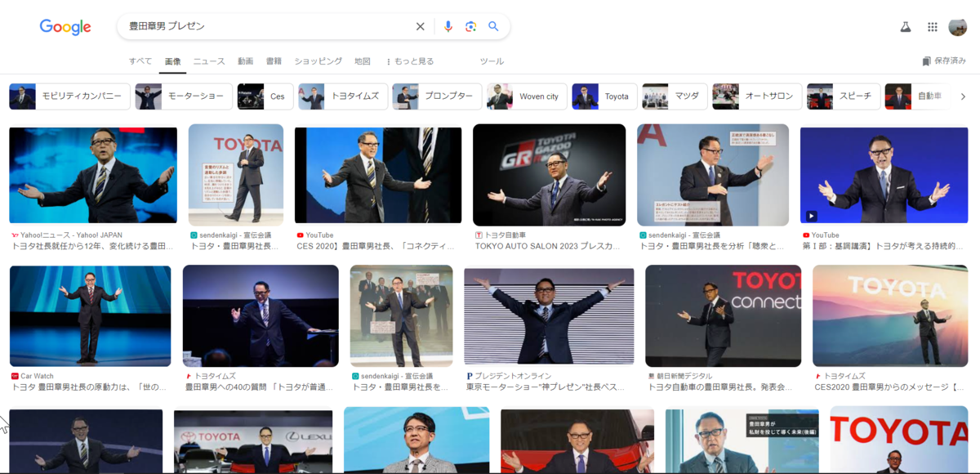Switch to ショッピング tab
Viewport: 980px width, 474px height.
pos(318,61)
